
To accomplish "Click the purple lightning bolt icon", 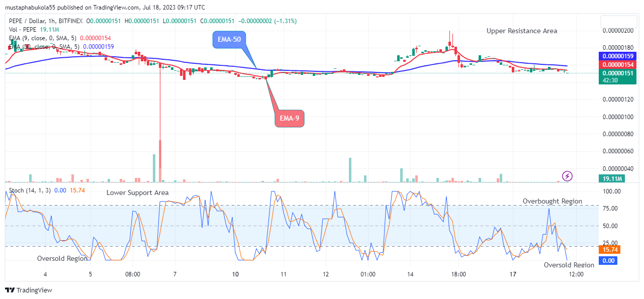I will (x=568, y=176).
